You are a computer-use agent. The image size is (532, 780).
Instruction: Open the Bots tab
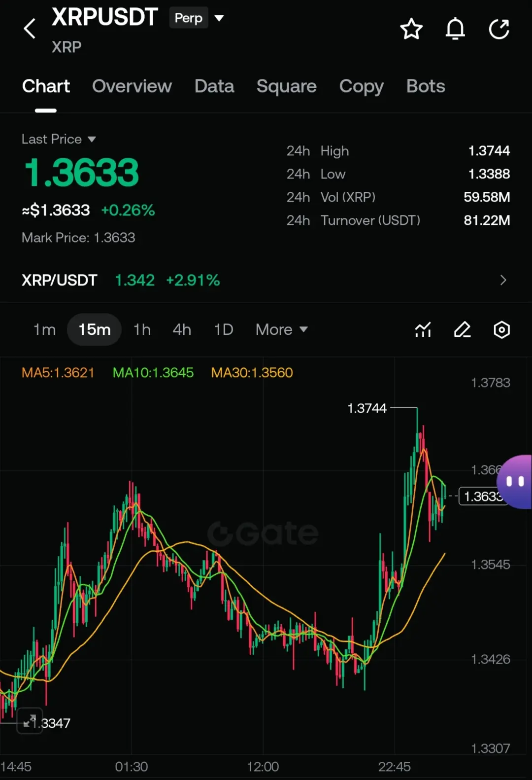(426, 86)
